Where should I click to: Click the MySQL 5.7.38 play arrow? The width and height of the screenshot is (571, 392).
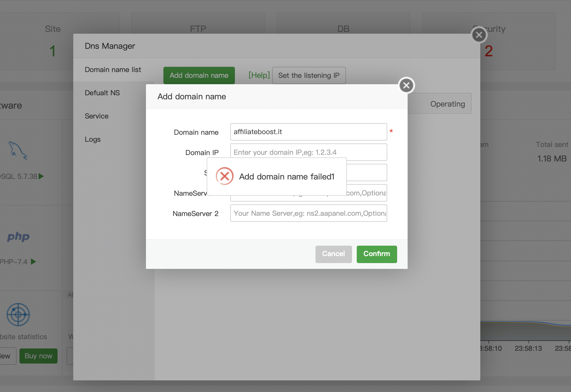click(x=41, y=176)
